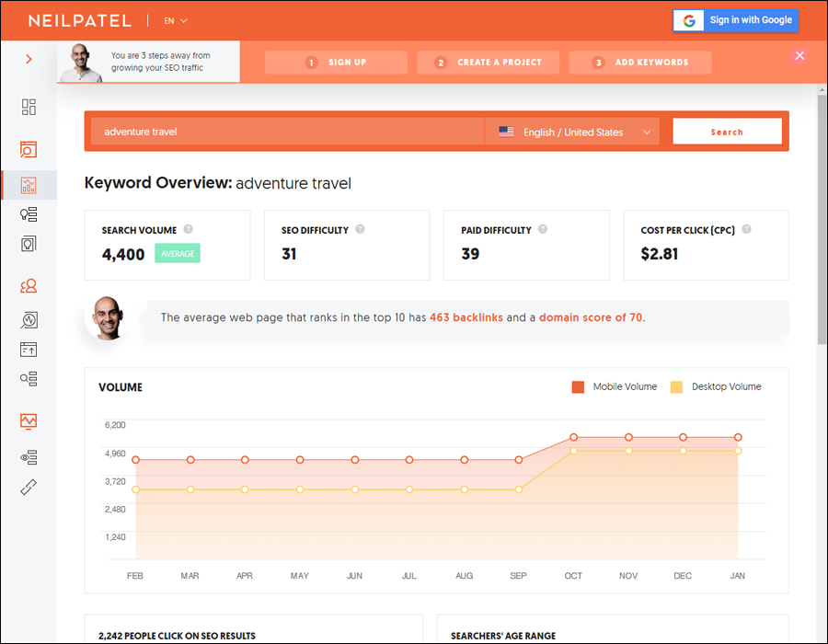828x644 pixels.
Task: Click the Sign in with Google button
Action: 736,20
